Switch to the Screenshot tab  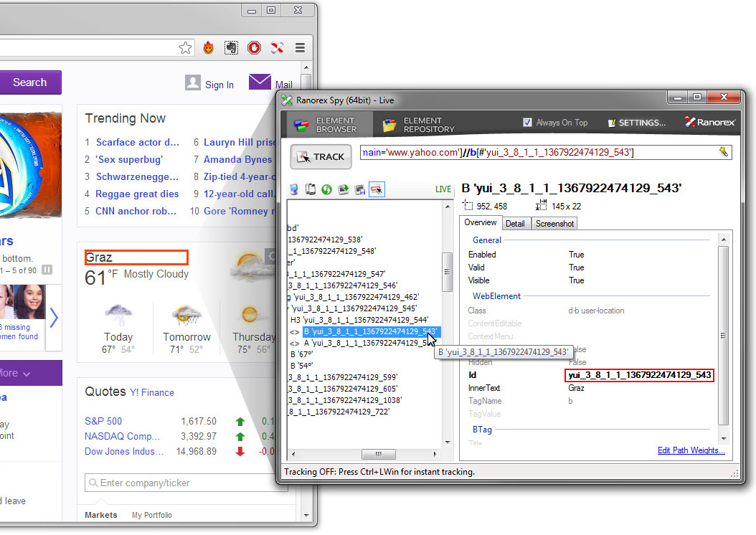(554, 224)
